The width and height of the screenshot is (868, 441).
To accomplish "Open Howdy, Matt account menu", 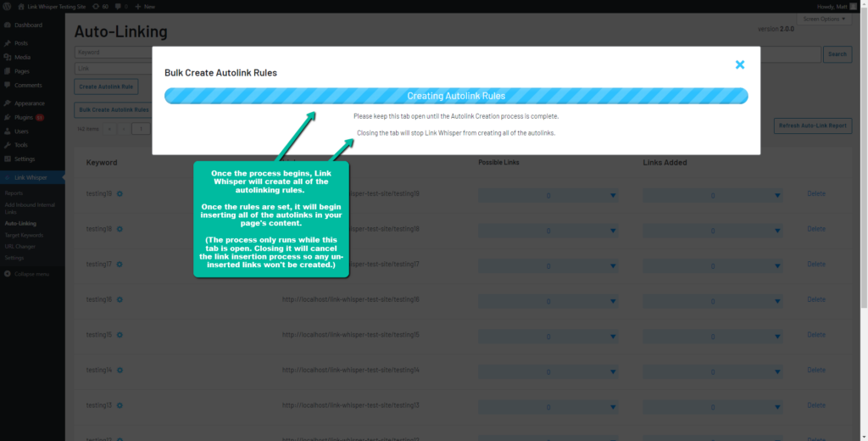I will click(837, 7).
